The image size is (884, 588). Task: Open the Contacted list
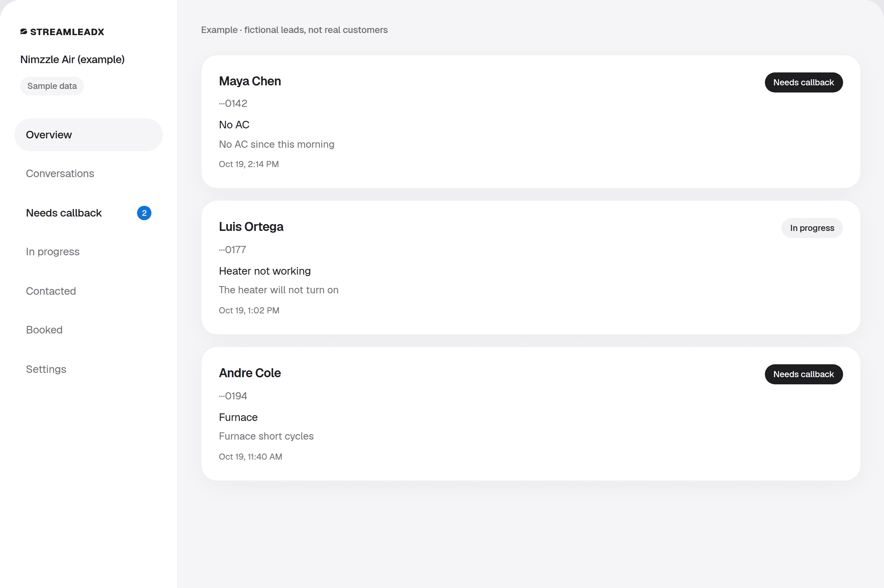pyautogui.click(x=89, y=291)
